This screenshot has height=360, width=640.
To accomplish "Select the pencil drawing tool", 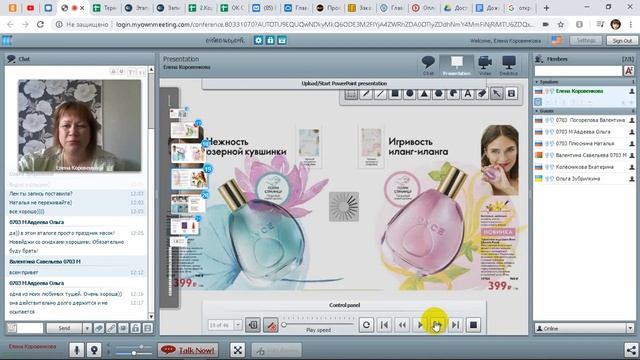I will 366,94.
